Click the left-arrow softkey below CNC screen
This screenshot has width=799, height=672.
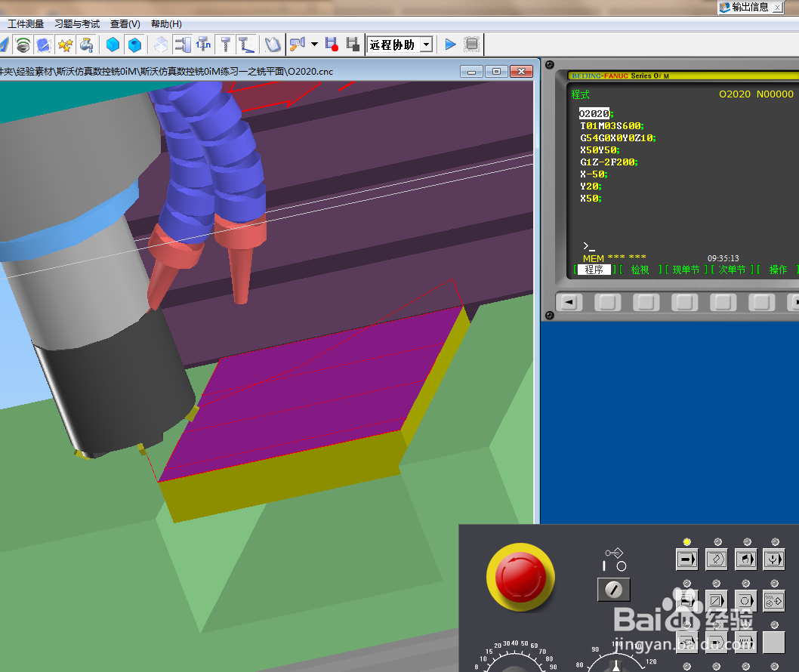click(569, 302)
